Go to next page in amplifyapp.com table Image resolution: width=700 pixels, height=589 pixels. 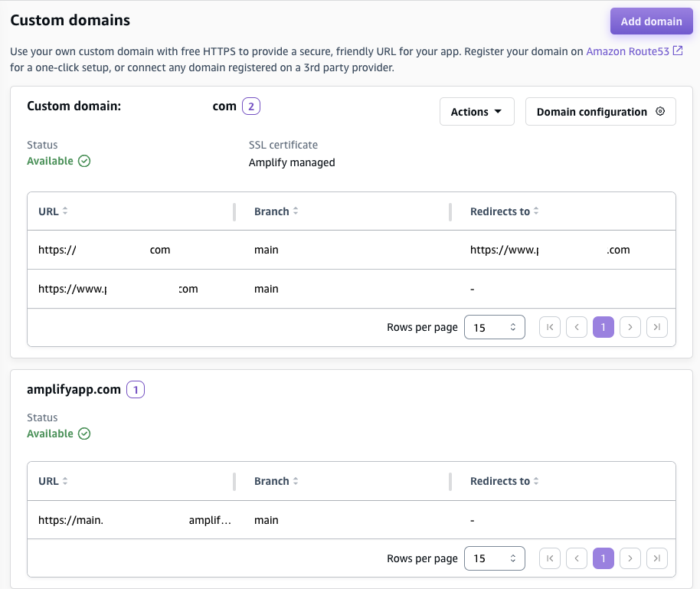[630, 559]
